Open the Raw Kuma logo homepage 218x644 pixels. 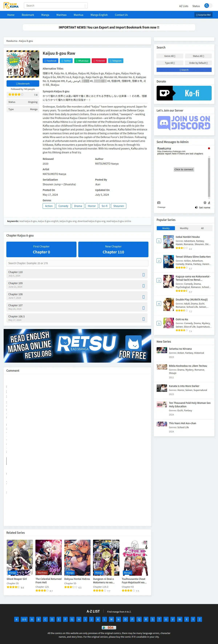pyautogui.click(x=11, y=5)
